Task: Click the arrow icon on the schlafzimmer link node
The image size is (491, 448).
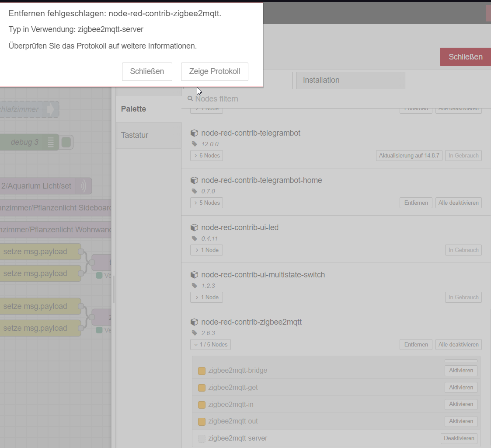Action: [x=50, y=109]
